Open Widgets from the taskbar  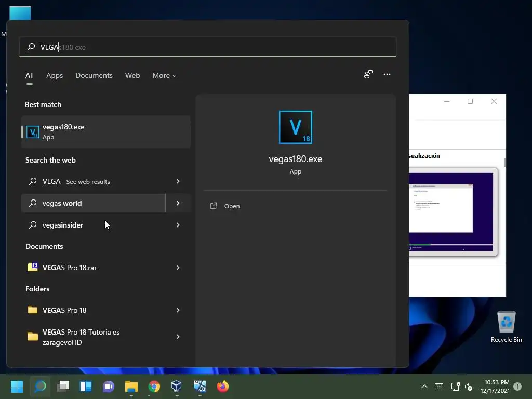[86, 387]
